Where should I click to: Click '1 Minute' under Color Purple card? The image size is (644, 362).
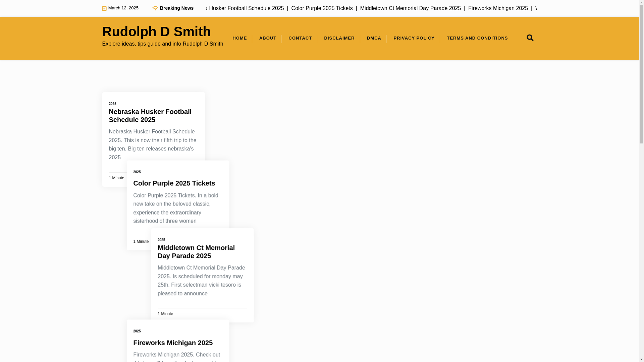point(141,242)
